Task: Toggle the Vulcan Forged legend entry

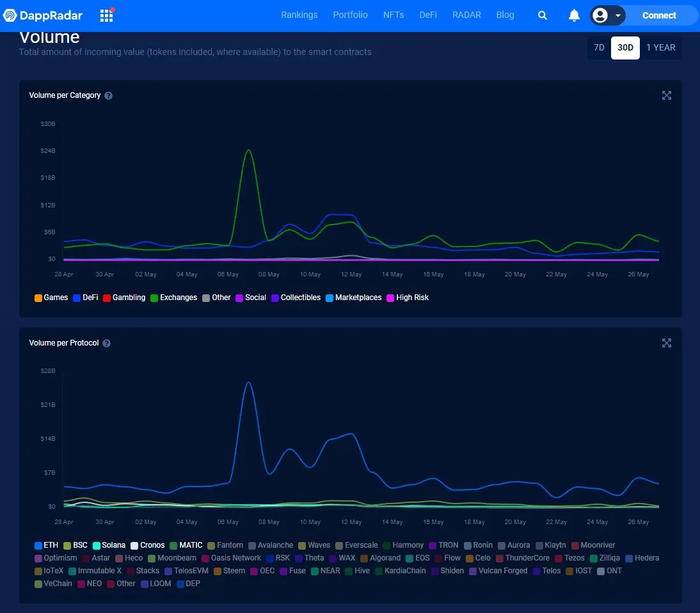Action: click(x=498, y=571)
